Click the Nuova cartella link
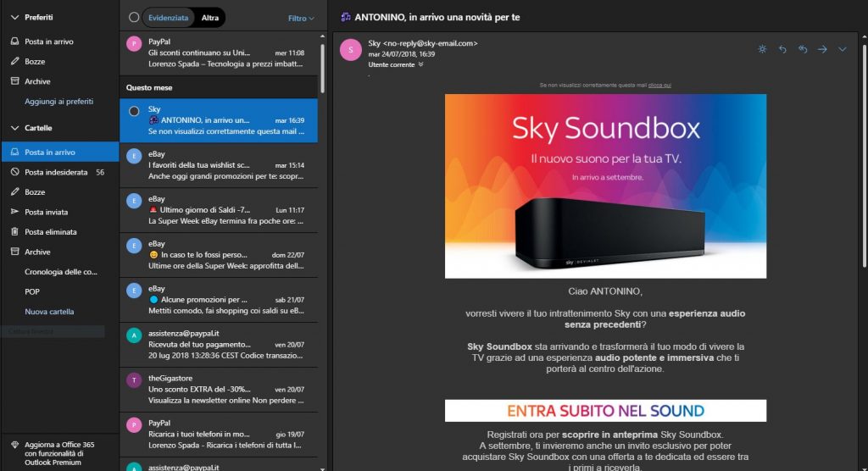This screenshot has width=868, height=471. pyautogui.click(x=49, y=312)
